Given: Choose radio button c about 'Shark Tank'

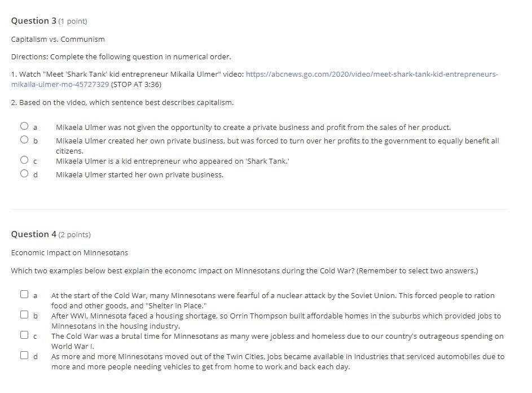Looking at the screenshot, I should pyautogui.click(x=24, y=160).
